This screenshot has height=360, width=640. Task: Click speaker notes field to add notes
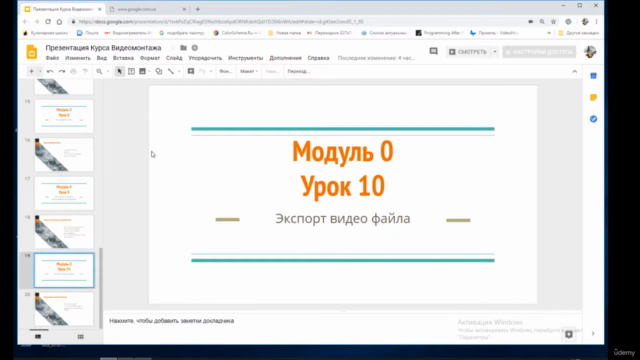(343, 321)
